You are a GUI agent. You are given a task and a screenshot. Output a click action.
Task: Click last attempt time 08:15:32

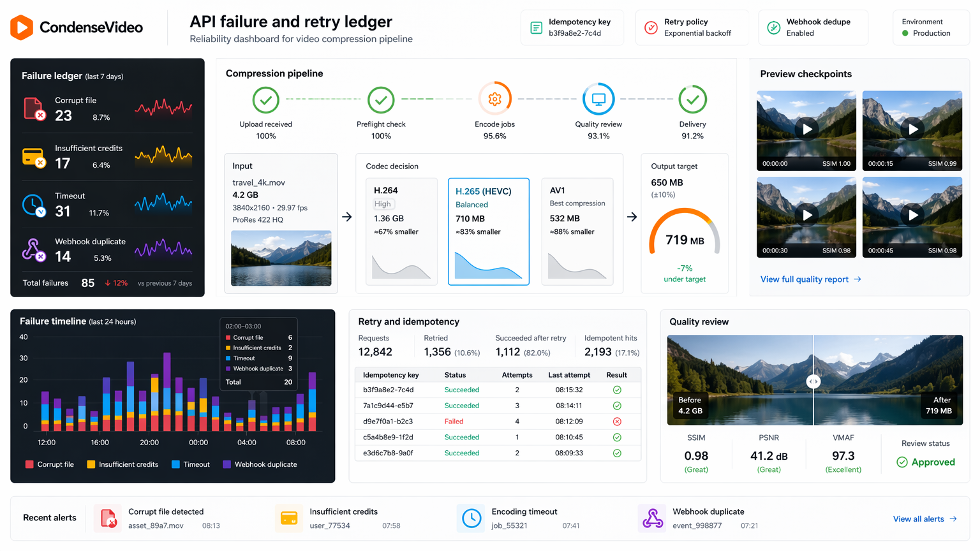[569, 390]
